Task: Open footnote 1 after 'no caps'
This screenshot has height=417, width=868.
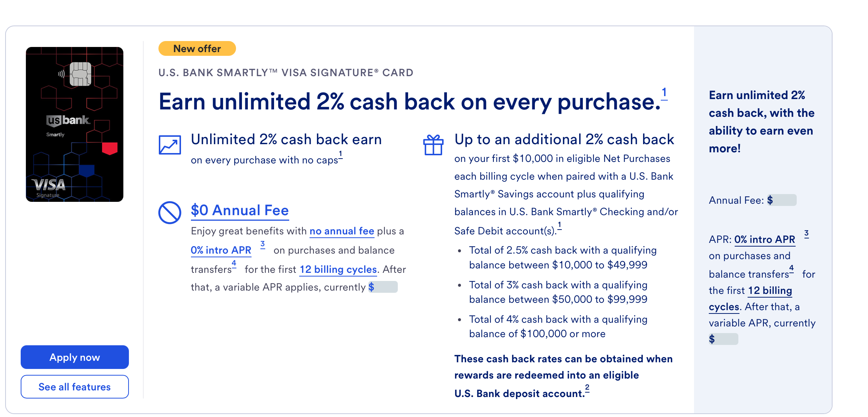Action: [x=341, y=154]
